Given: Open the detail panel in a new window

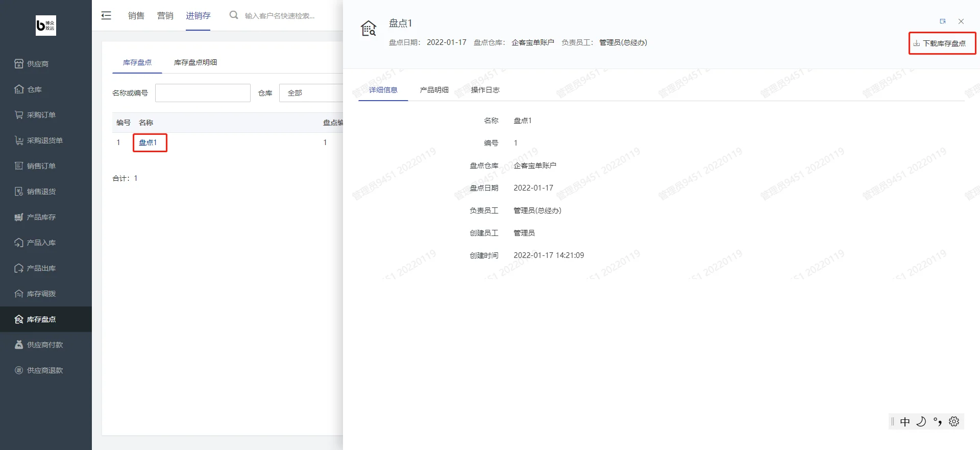Looking at the screenshot, I should [x=943, y=21].
